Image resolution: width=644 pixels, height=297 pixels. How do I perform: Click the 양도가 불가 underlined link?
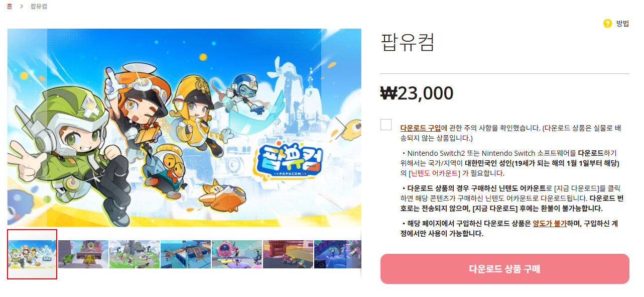pos(550,224)
